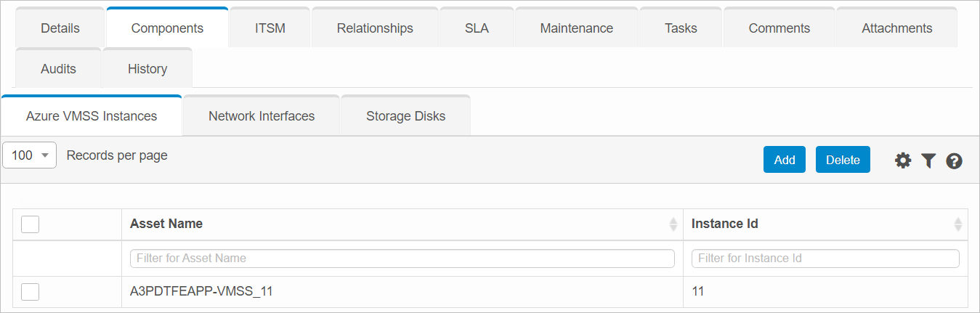Screen dimensions: 980x313
Task: Open the table settings gear icon
Action: pyautogui.click(x=903, y=160)
